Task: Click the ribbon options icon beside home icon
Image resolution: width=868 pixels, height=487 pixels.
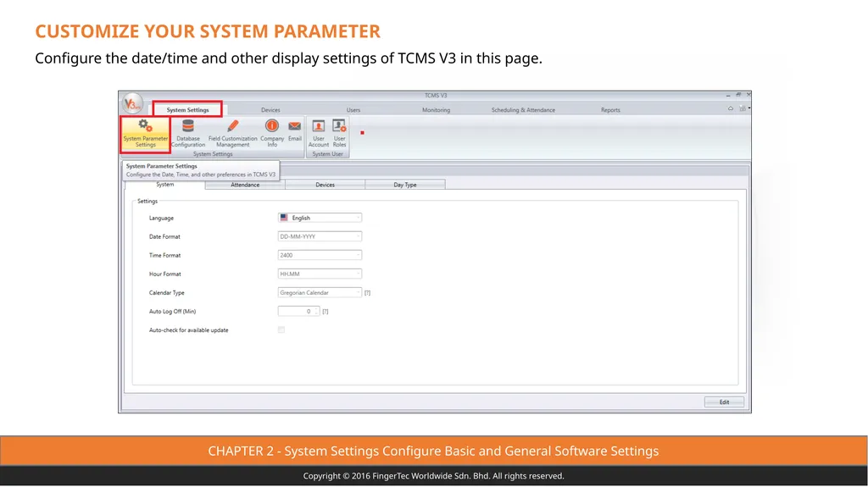Action: [743, 108]
